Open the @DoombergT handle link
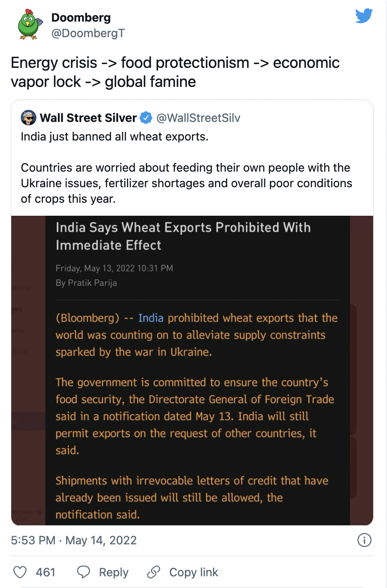 pyautogui.click(x=88, y=33)
